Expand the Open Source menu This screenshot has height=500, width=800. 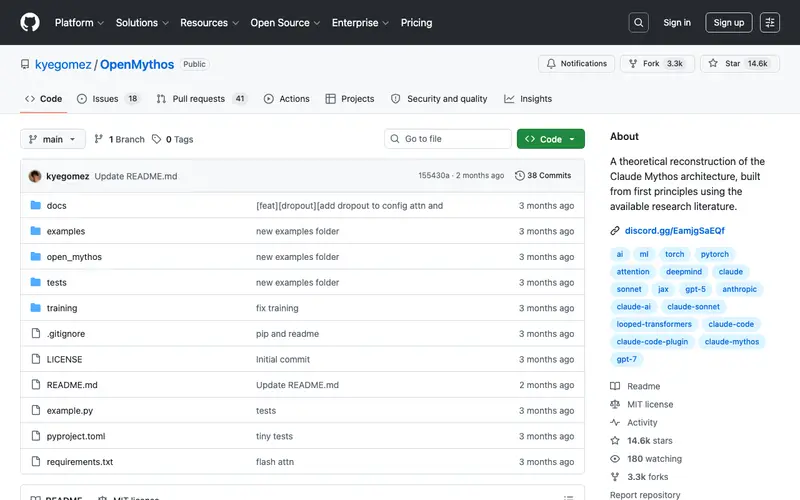[285, 22]
